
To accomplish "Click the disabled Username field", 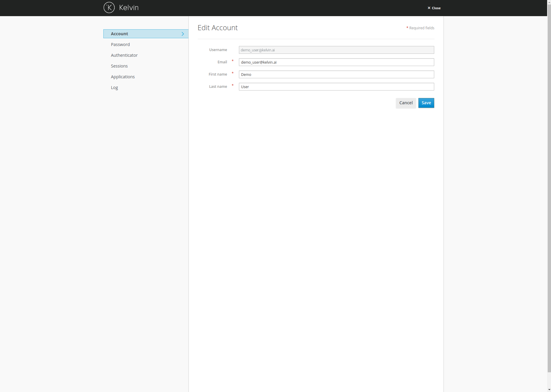I will click(x=336, y=50).
